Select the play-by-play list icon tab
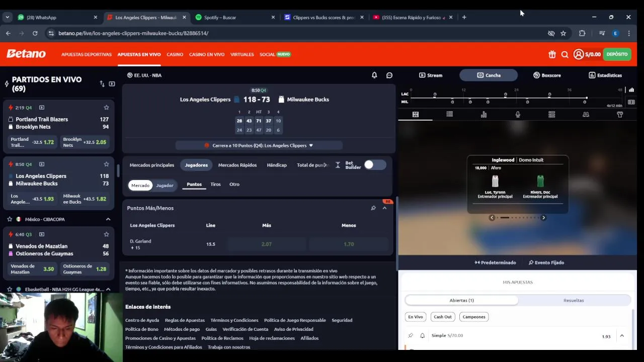Screen dimensions: 644x362 450,115
